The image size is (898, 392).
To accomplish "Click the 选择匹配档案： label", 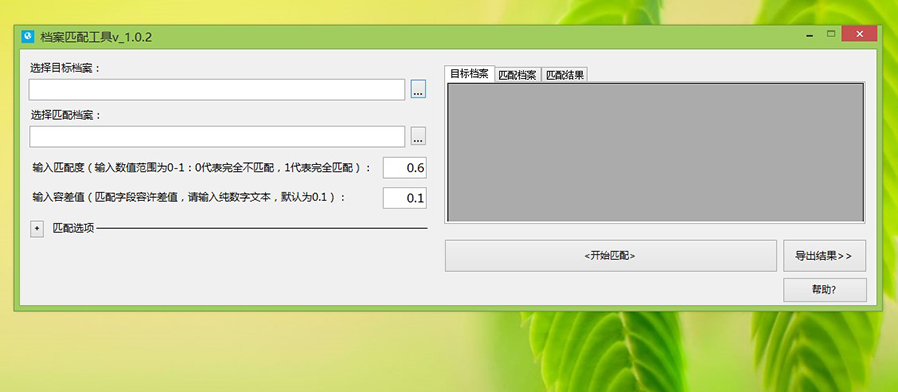I will coord(66,115).
